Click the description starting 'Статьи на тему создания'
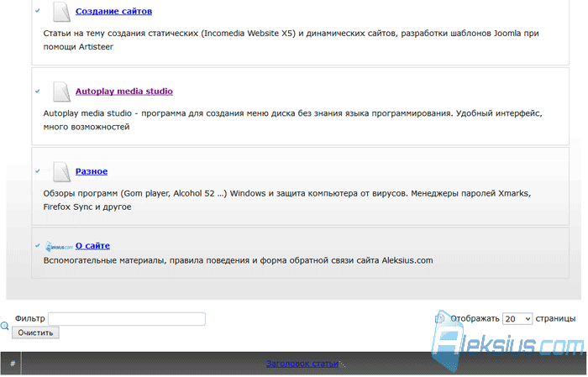The width and height of the screenshot is (588, 377). 291,40
